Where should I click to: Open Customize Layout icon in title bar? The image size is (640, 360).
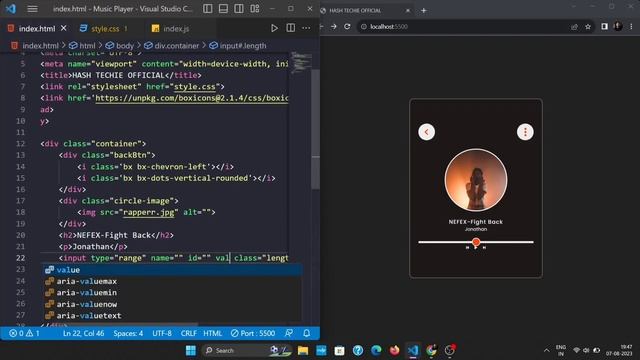[x=255, y=9]
